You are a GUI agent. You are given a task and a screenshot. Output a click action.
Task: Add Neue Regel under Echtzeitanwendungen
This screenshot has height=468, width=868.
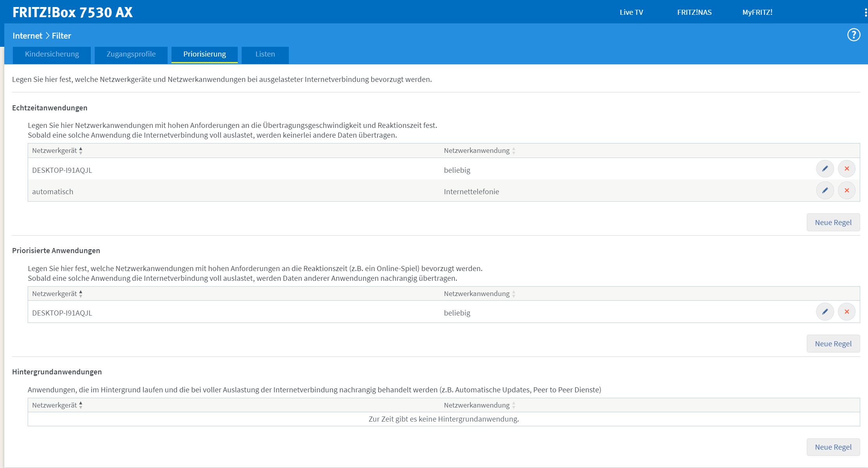[x=833, y=222]
